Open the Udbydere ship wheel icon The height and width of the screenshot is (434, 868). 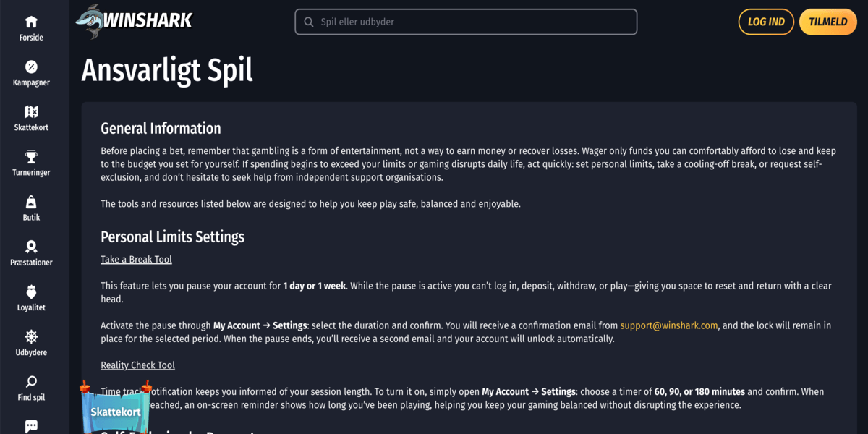click(31, 337)
